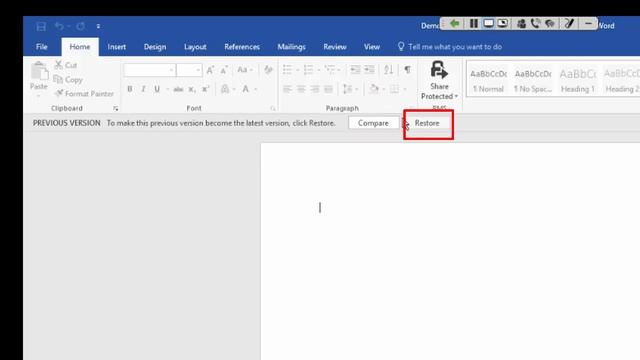The width and height of the screenshot is (640, 360).
Task: Click the Compare button
Action: (373, 123)
